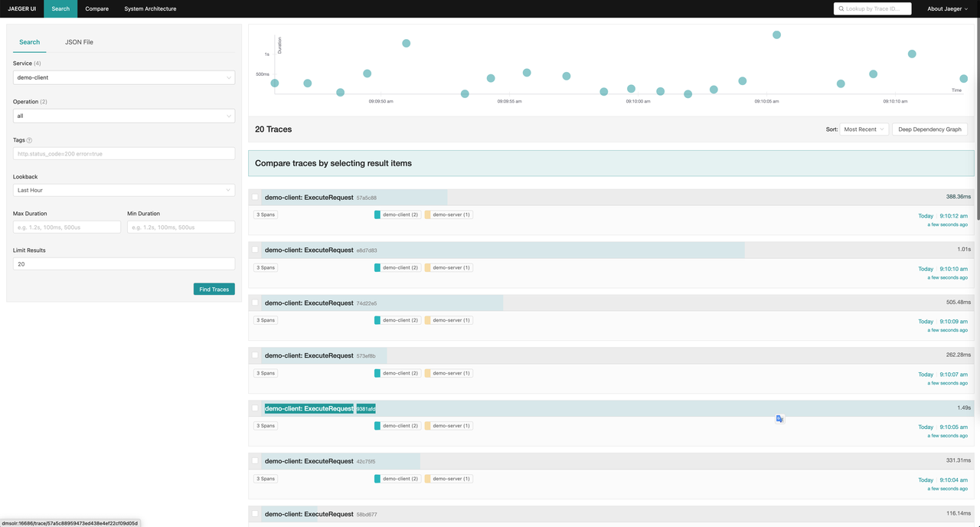Viewport: 980px width, 527px height.
Task: Click the Max Duration input field
Action: click(67, 227)
